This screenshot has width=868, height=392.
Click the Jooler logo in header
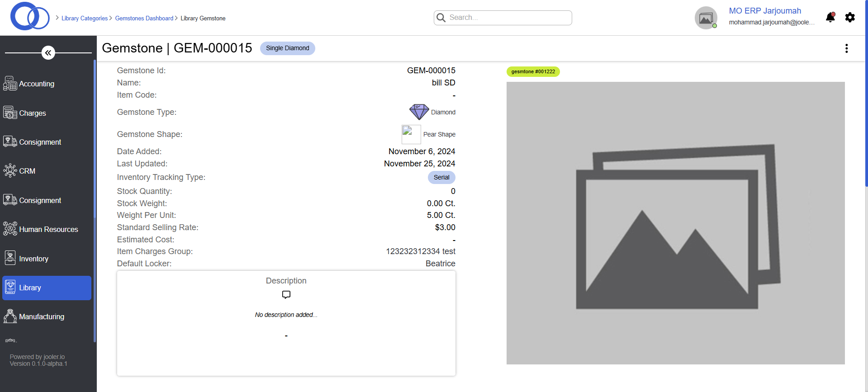[30, 17]
